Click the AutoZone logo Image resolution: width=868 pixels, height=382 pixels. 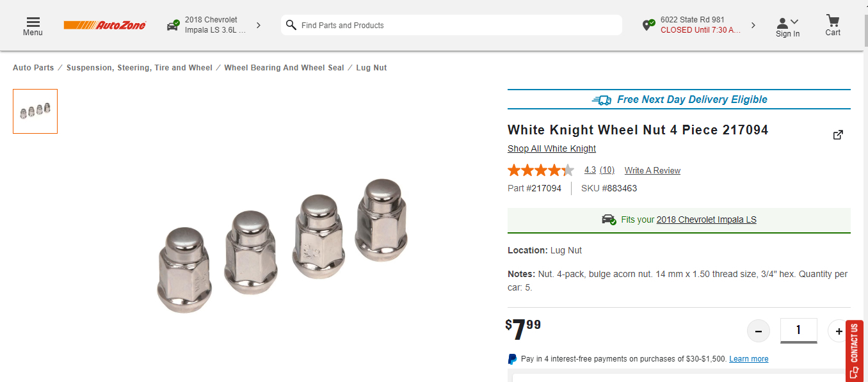(x=105, y=25)
